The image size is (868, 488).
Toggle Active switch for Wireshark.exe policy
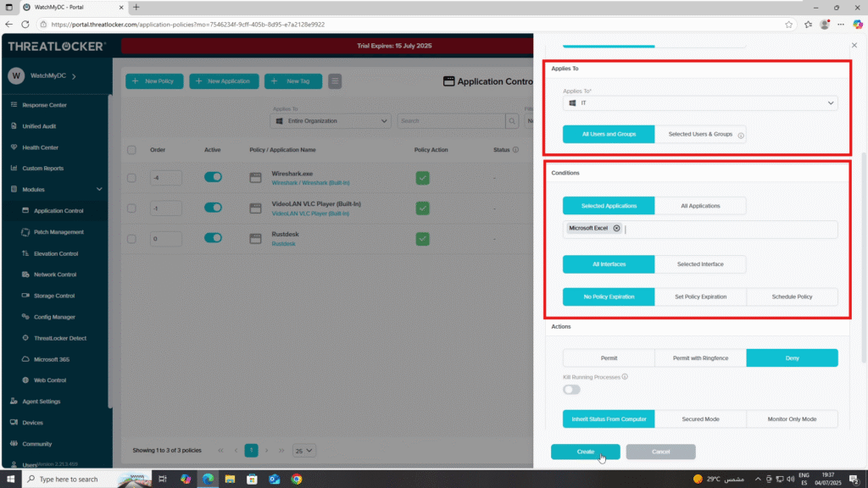213,177
